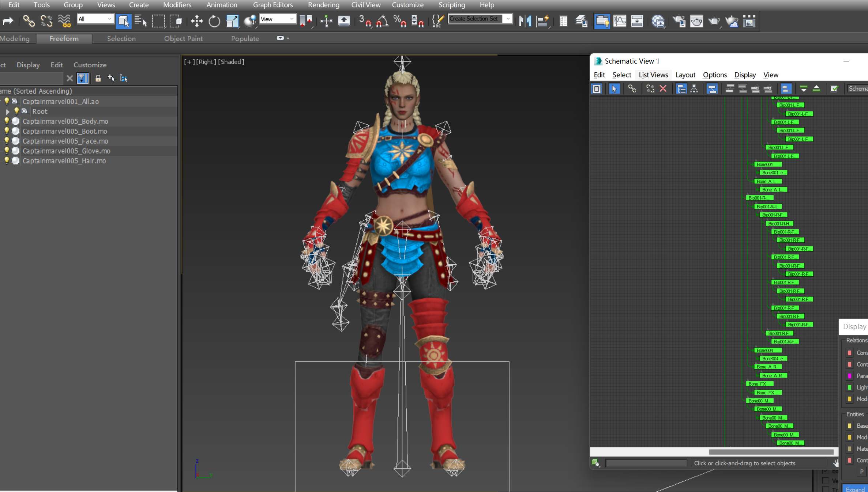Open the View coordinate system dropdown

click(x=292, y=19)
